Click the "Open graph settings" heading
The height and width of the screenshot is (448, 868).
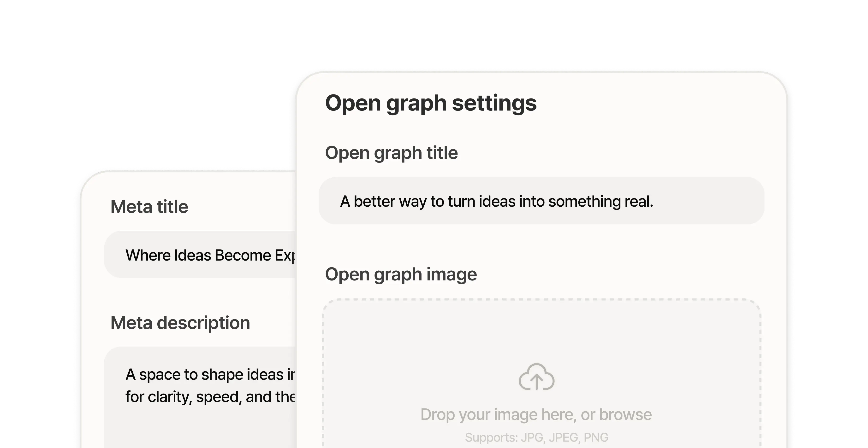(x=431, y=103)
